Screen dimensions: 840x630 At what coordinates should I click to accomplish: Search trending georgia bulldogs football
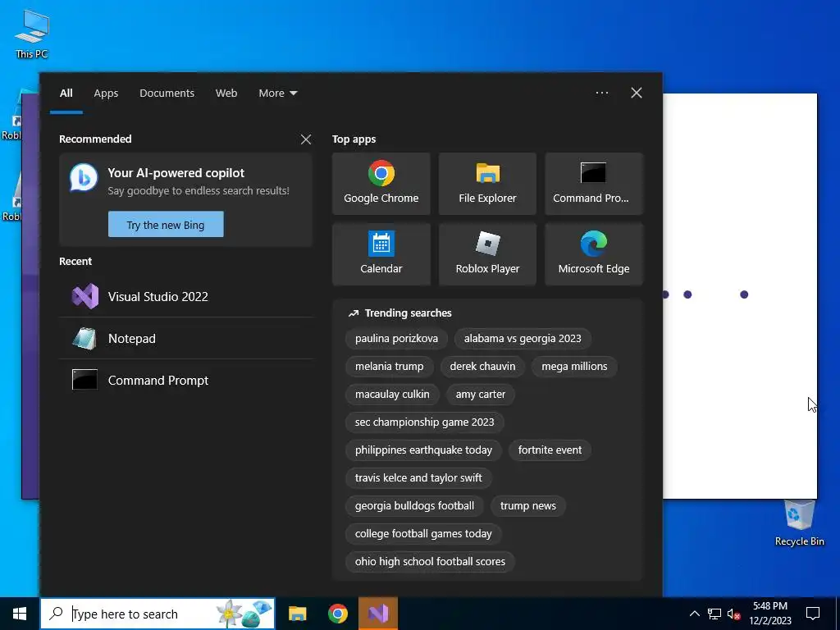pyautogui.click(x=414, y=505)
